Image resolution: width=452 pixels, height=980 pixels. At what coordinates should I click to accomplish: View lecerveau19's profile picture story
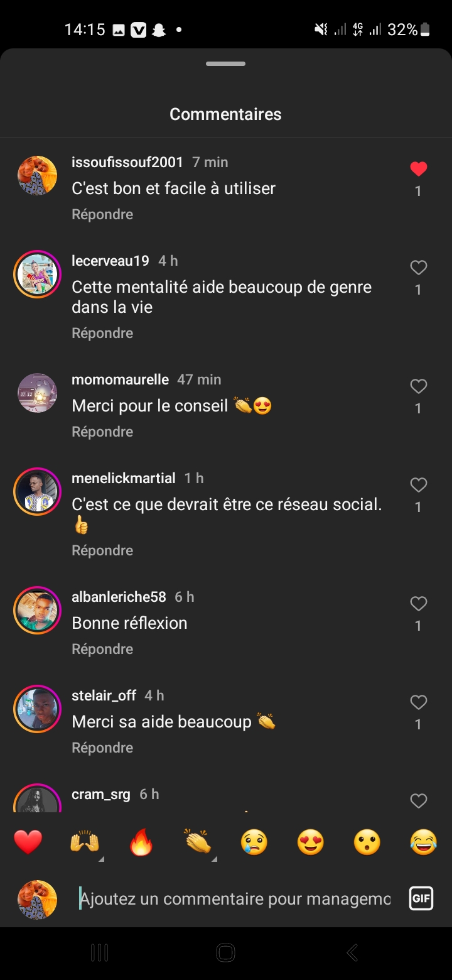coord(37,274)
